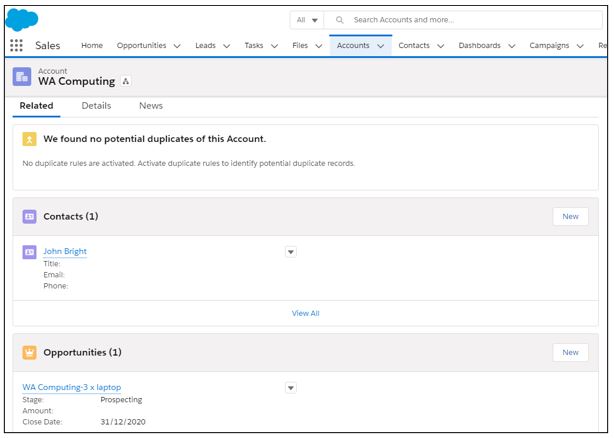Click the duplicates merge icon
The width and height of the screenshot is (614, 438).
pos(29,139)
